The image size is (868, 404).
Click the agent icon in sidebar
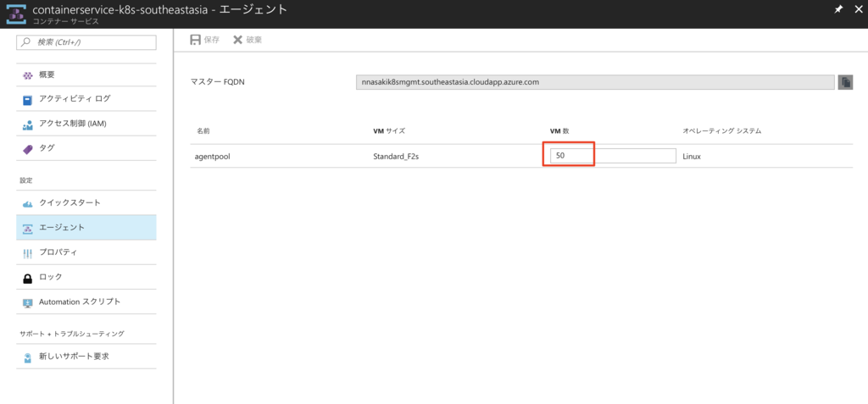point(28,229)
